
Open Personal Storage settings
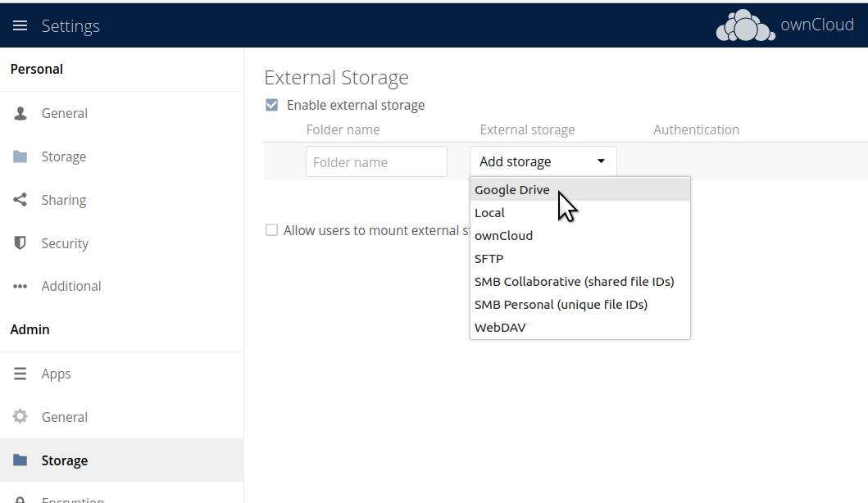(122, 156)
